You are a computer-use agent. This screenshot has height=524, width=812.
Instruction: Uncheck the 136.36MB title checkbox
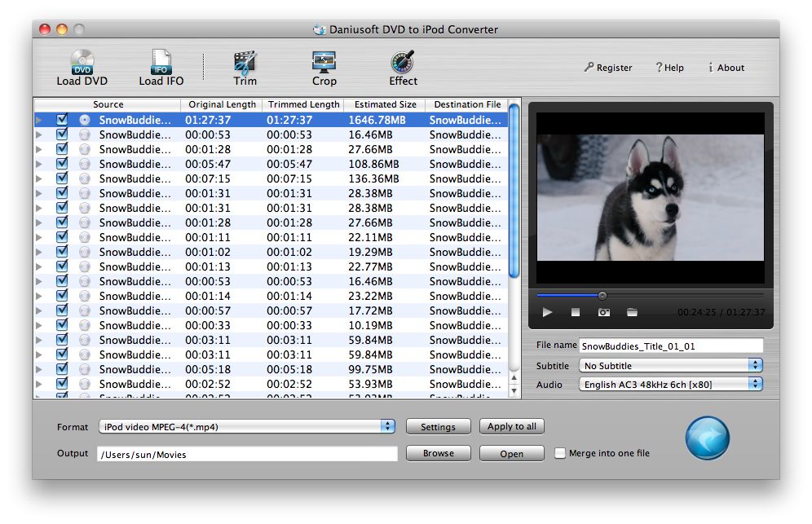[62, 178]
